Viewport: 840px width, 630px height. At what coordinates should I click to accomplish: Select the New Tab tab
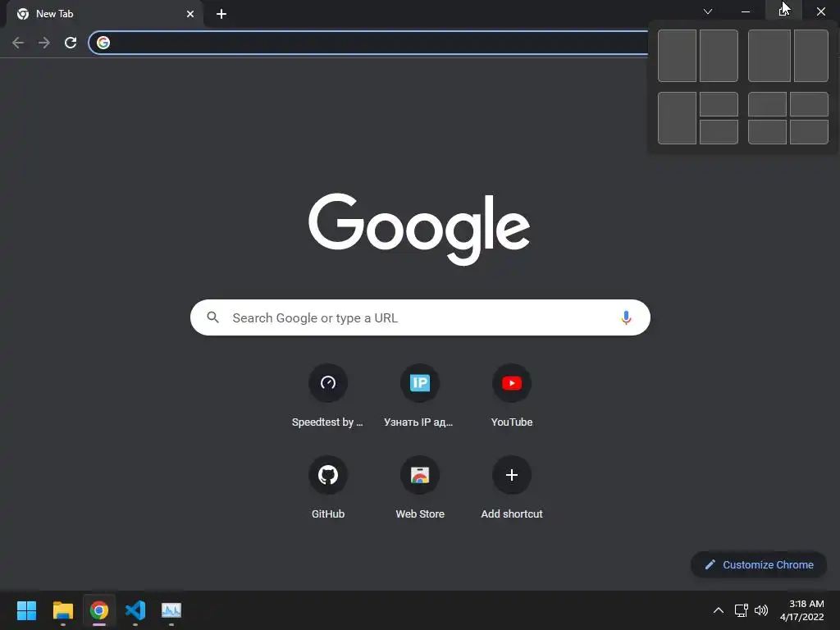[104, 14]
